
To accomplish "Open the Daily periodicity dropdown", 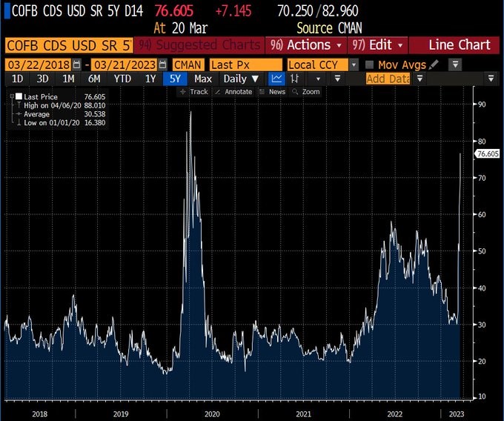I will tap(242, 79).
